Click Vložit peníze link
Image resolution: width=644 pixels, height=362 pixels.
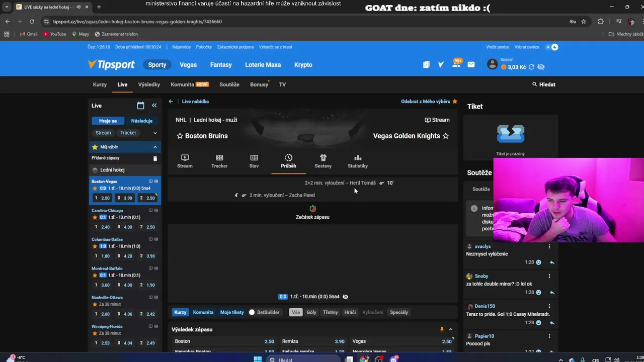(498, 47)
